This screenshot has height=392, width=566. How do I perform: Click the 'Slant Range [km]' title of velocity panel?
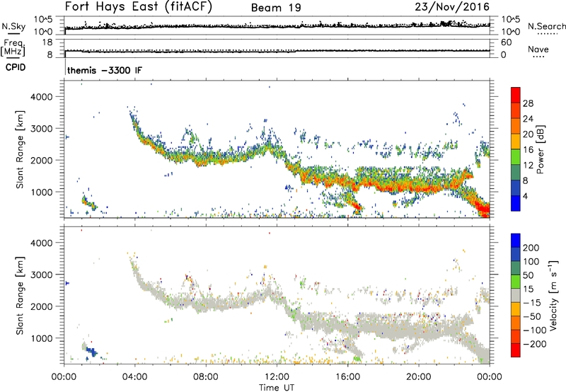click(20, 296)
